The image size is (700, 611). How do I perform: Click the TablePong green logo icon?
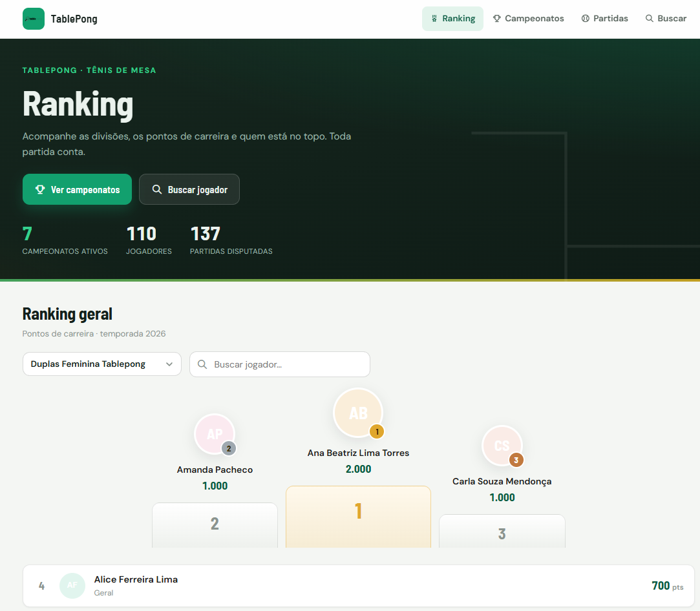[x=34, y=19]
